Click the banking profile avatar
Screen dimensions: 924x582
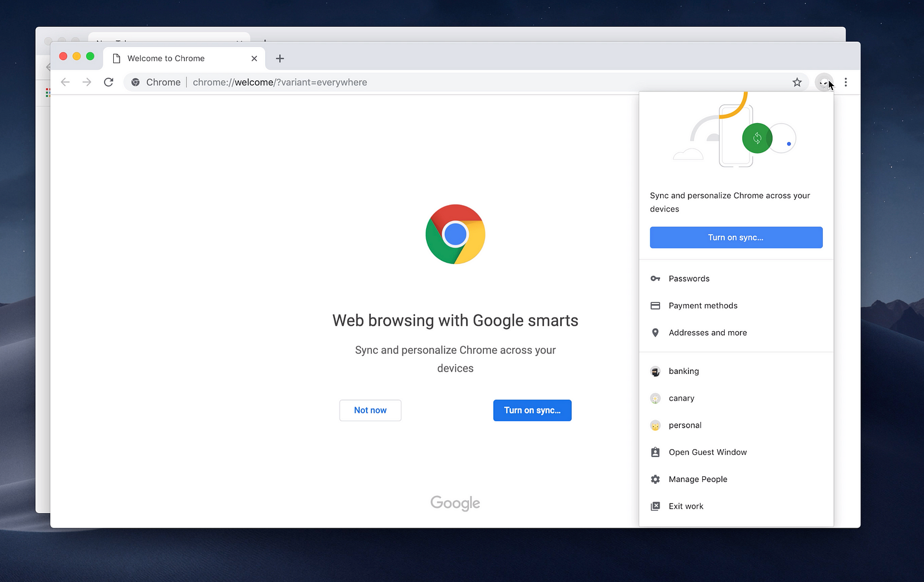click(655, 372)
